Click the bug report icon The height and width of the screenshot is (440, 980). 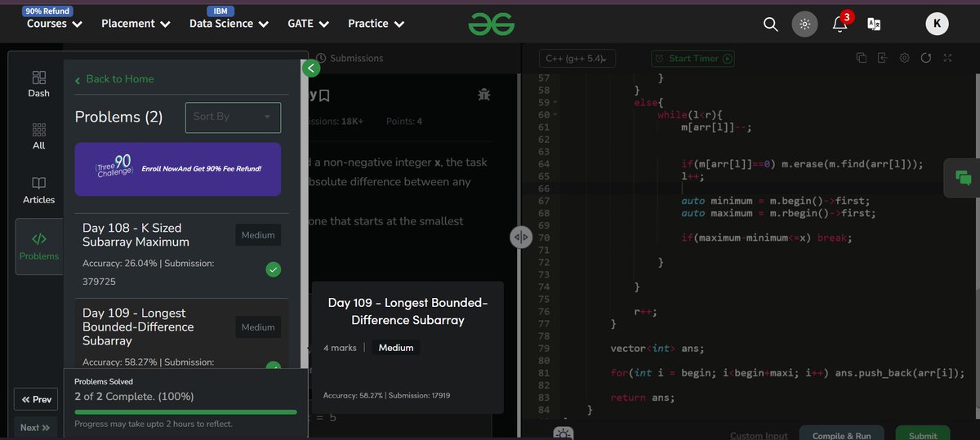click(x=484, y=95)
